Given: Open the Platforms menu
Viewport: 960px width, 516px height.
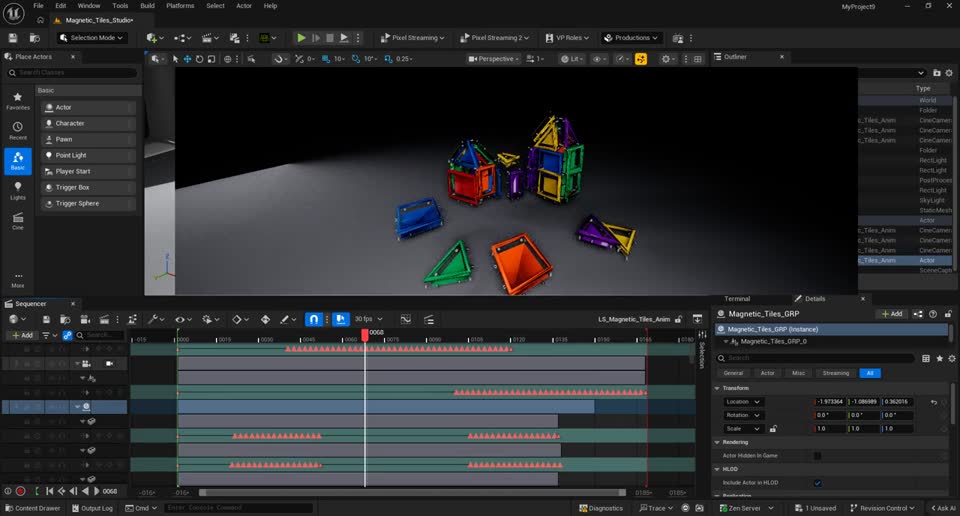Looking at the screenshot, I should (180, 6).
